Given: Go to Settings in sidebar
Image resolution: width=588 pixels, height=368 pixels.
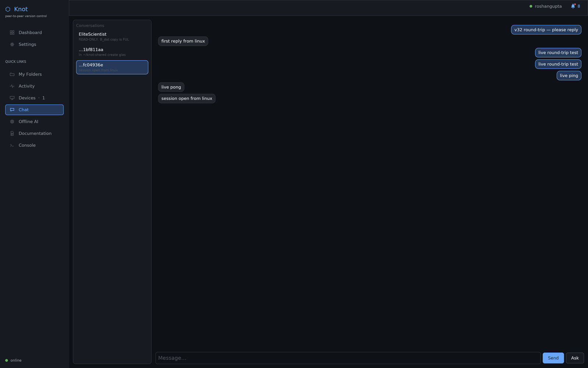Looking at the screenshot, I should (34, 45).
